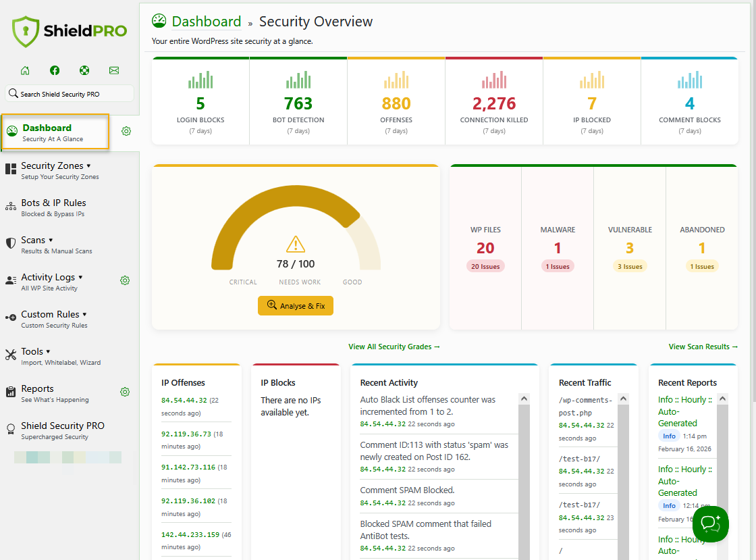Viewport: 756px width, 560px height.
Task: Open IP offense 91.142.73.116
Action: (x=188, y=467)
